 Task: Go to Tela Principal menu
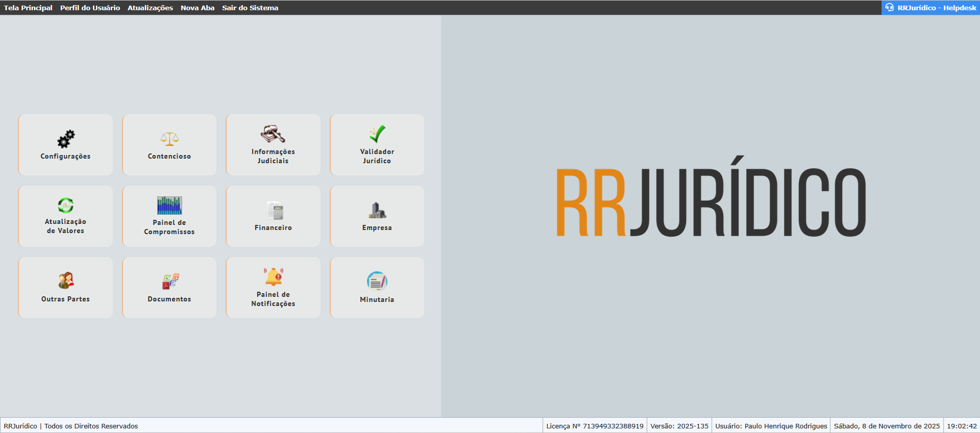pos(28,8)
